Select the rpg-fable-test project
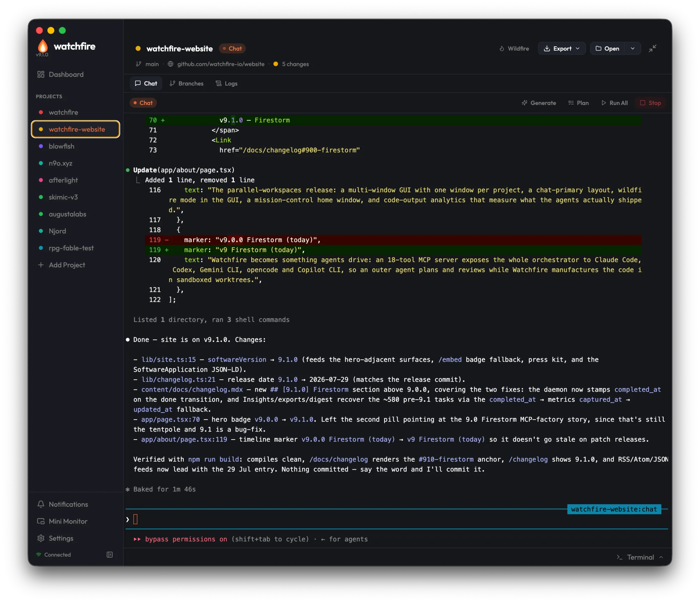This screenshot has height=603, width=700. [x=76, y=248]
